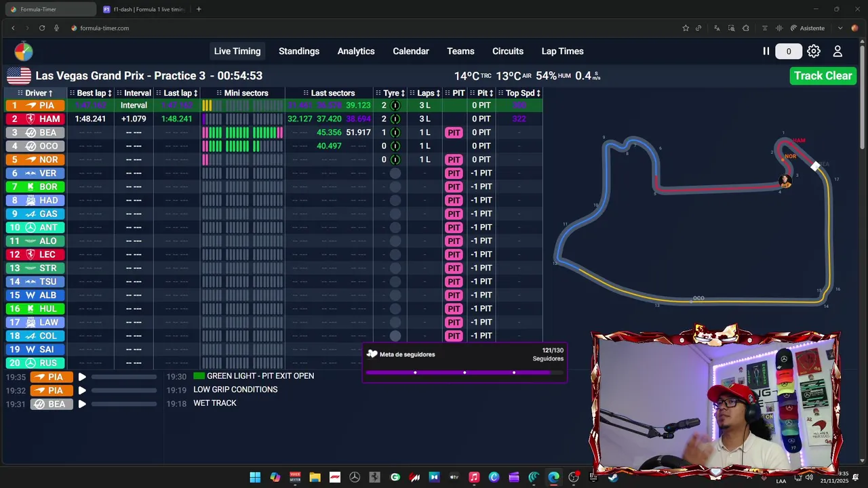
Task: Play the 19:35 PIA radio clip
Action: [x=82, y=377]
